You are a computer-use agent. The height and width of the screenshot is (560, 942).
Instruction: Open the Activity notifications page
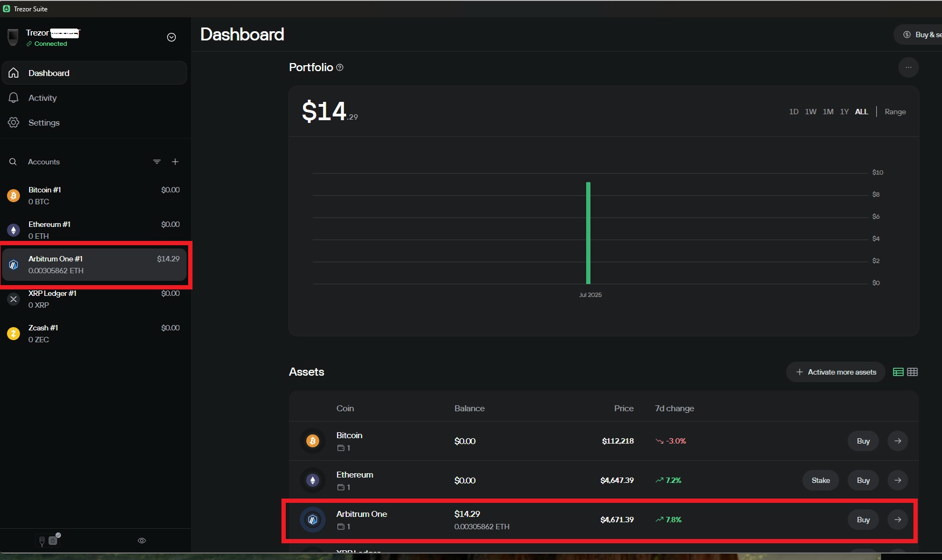tap(94, 98)
